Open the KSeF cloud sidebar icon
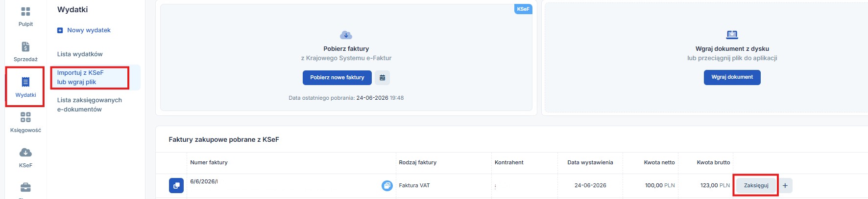This screenshot has width=868, height=199. (25, 153)
